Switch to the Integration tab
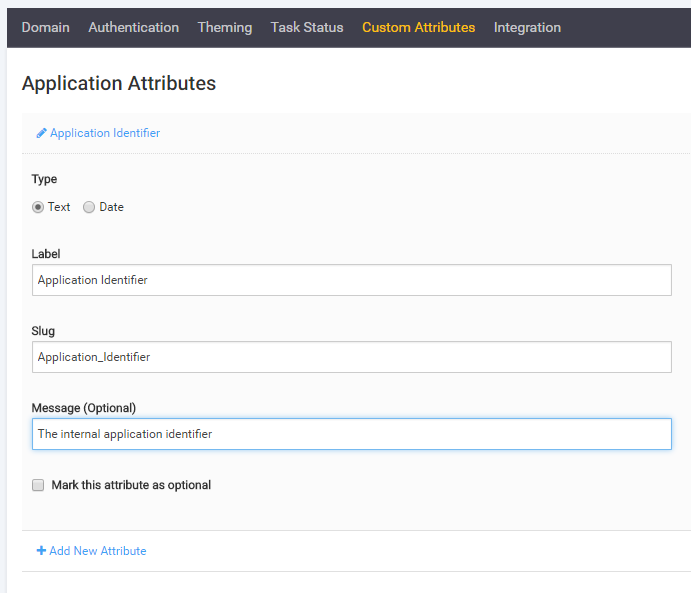 527,27
